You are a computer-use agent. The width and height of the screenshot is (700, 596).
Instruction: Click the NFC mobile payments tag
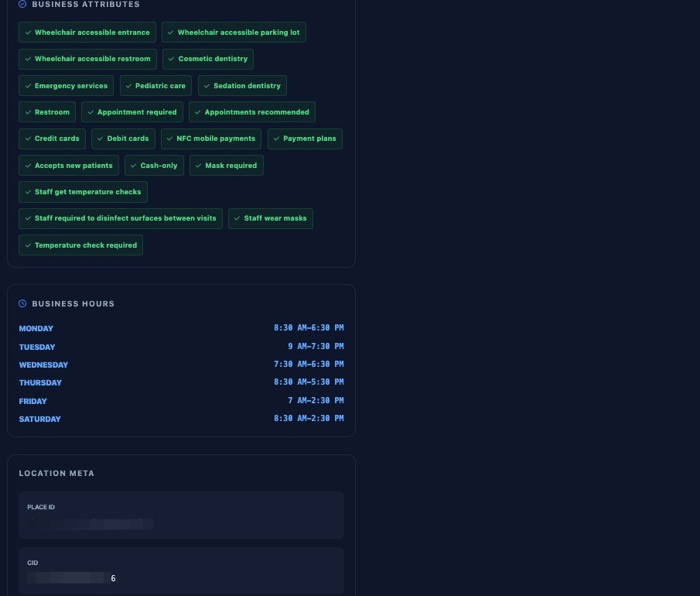pyautogui.click(x=211, y=139)
